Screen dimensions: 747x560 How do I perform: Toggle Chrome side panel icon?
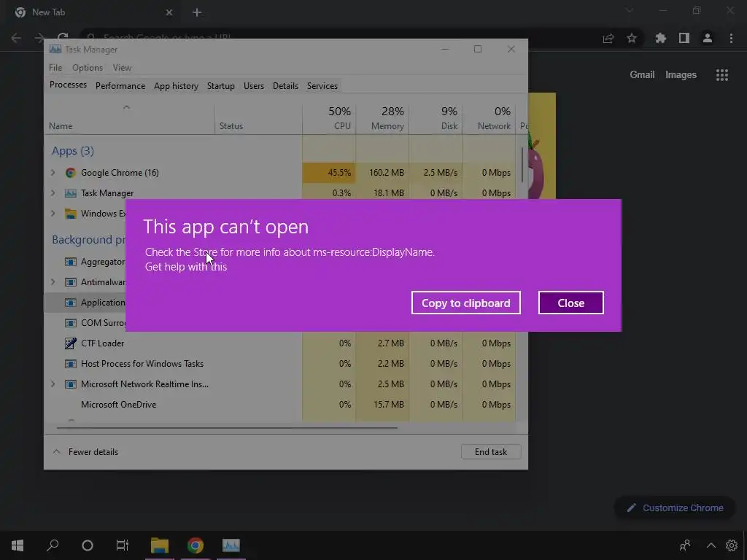coord(684,38)
